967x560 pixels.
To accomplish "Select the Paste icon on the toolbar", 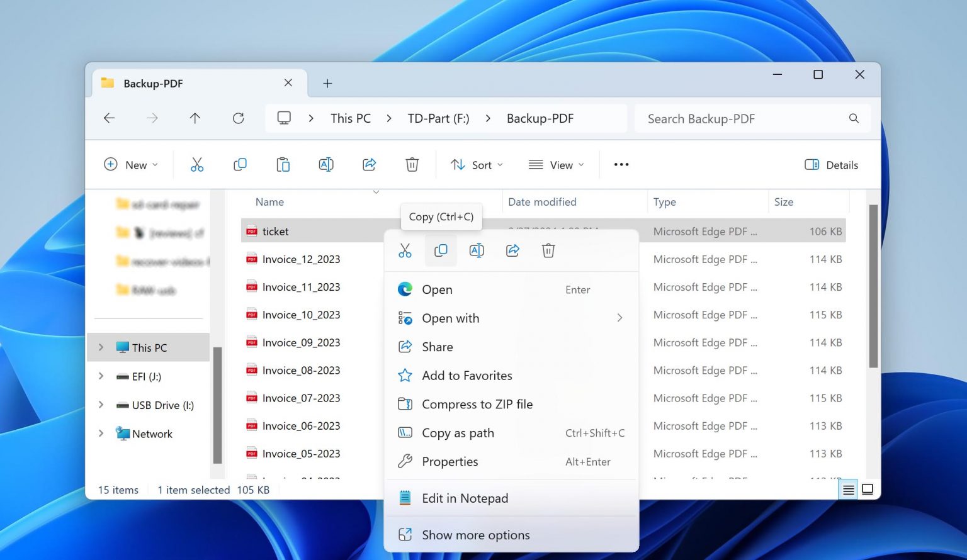I will tap(283, 164).
